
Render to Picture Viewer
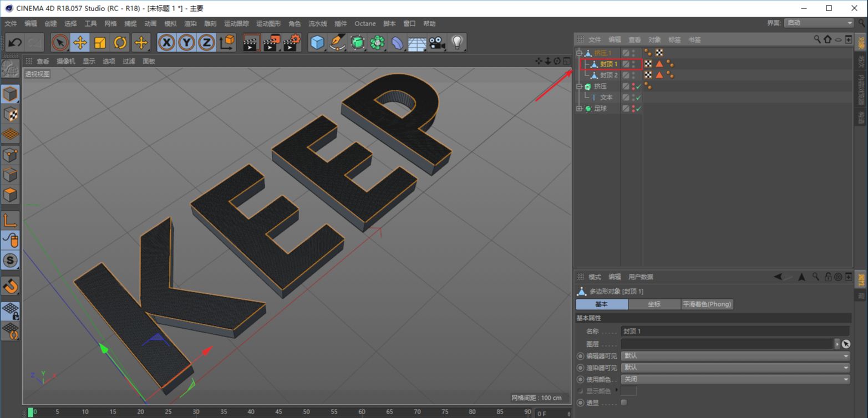[x=272, y=43]
